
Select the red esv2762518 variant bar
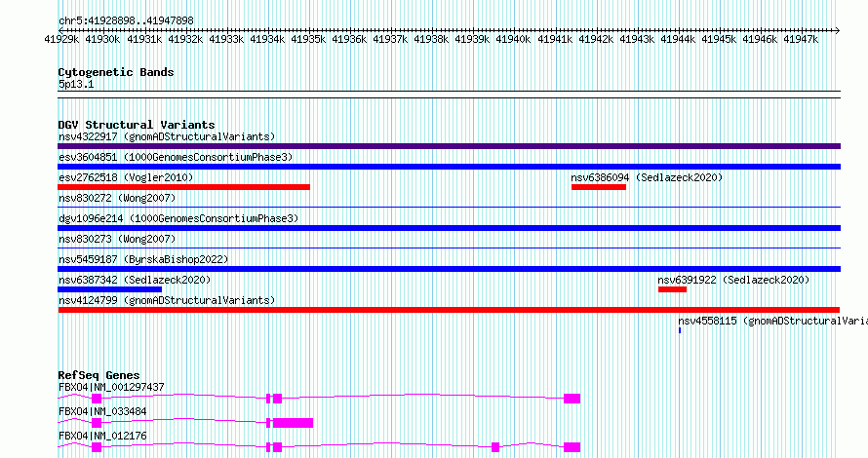pos(183,187)
